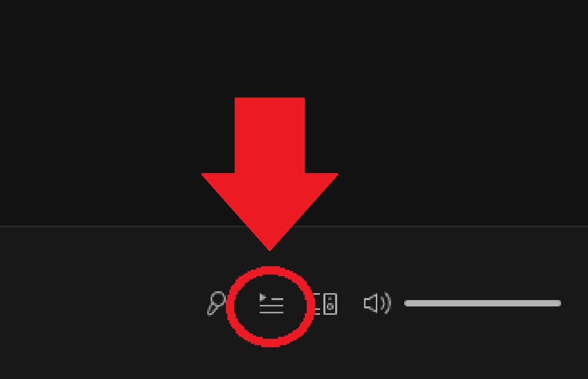
Task: Toggle the lyrics view with microphone
Action: click(216, 303)
